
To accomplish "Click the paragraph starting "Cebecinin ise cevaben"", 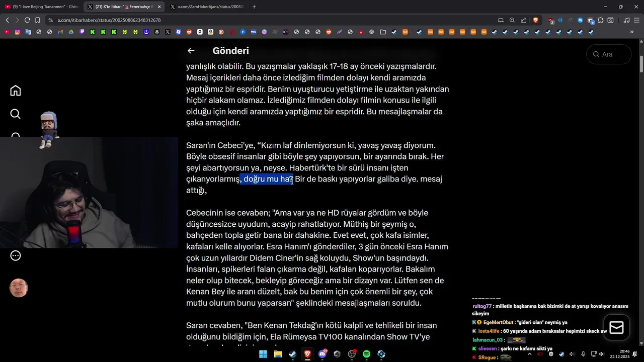I will point(317,258).
